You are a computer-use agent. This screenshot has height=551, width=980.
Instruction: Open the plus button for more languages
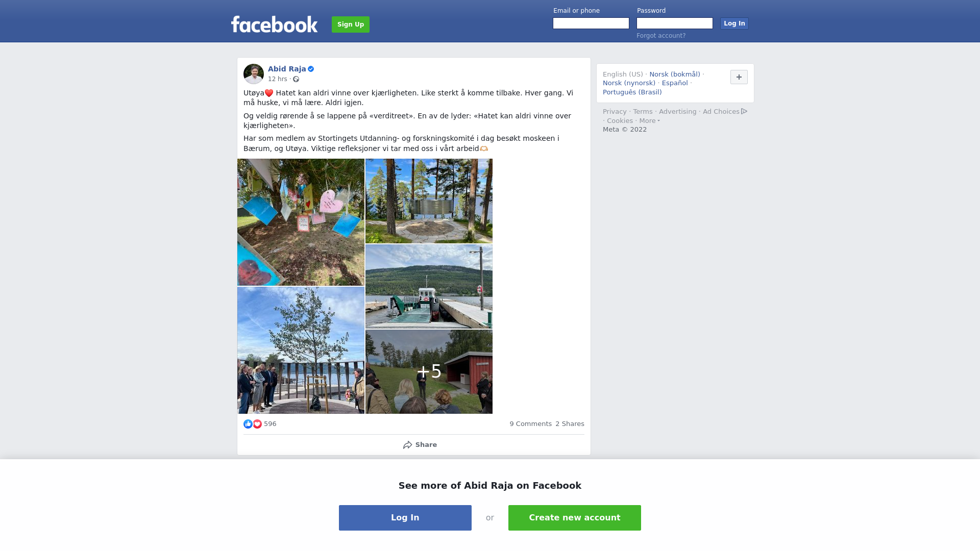click(739, 77)
